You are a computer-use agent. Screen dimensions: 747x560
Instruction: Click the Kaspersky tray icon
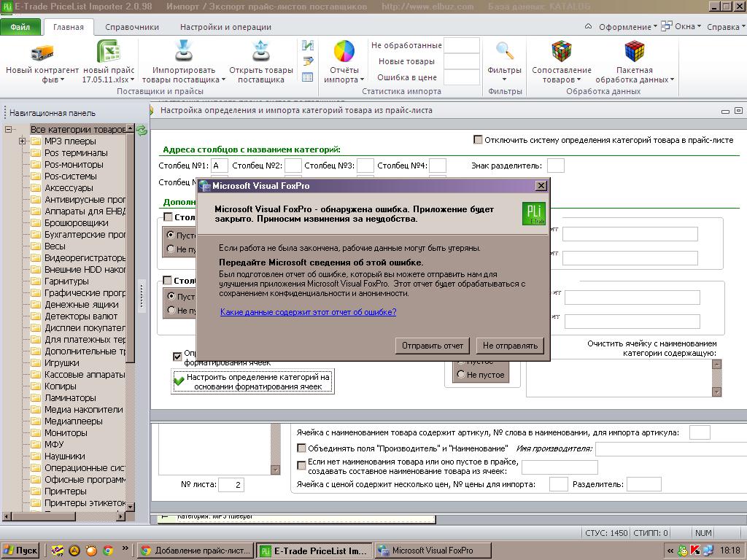point(695,551)
